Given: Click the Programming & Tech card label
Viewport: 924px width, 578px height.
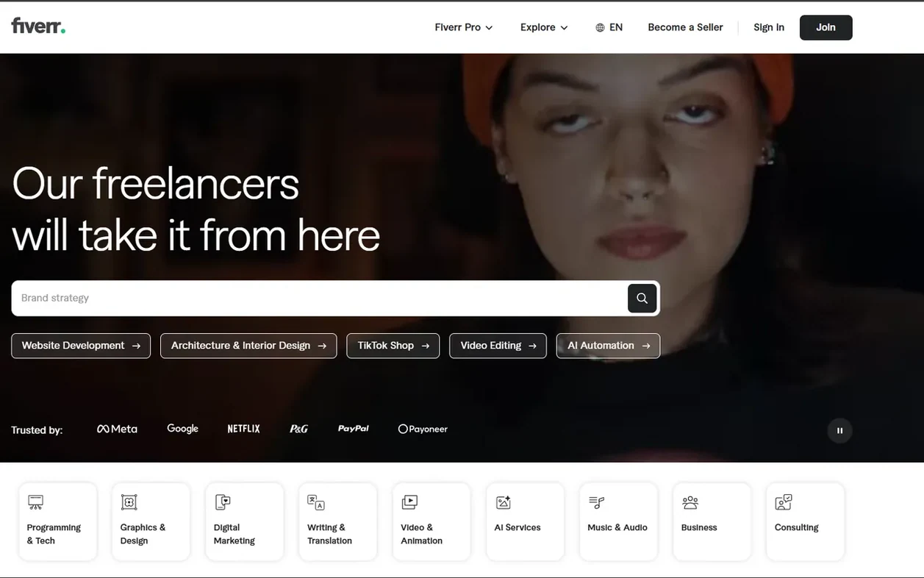Looking at the screenshot, I should click(54, 534).
